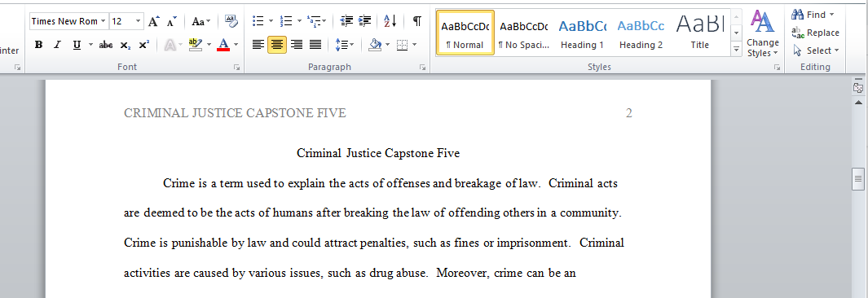Screen dimensions: 868x298
Task: Select the No Spacing style
Action: coord(524,33)
